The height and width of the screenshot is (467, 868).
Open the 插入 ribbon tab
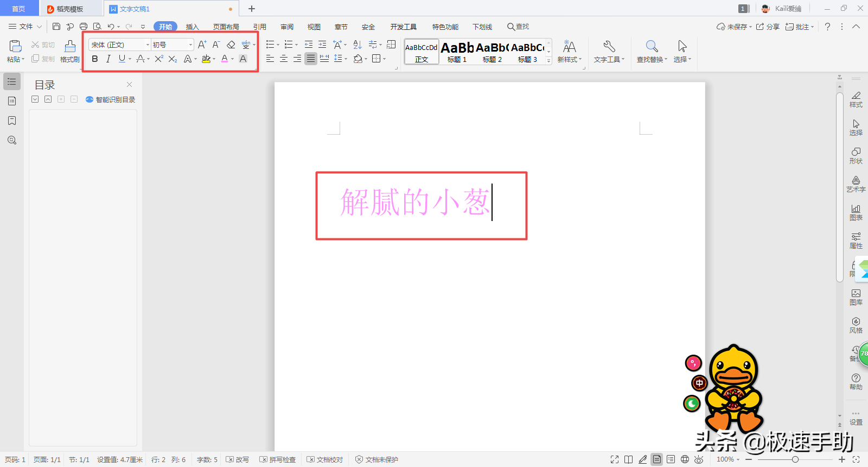click(193, 27)
